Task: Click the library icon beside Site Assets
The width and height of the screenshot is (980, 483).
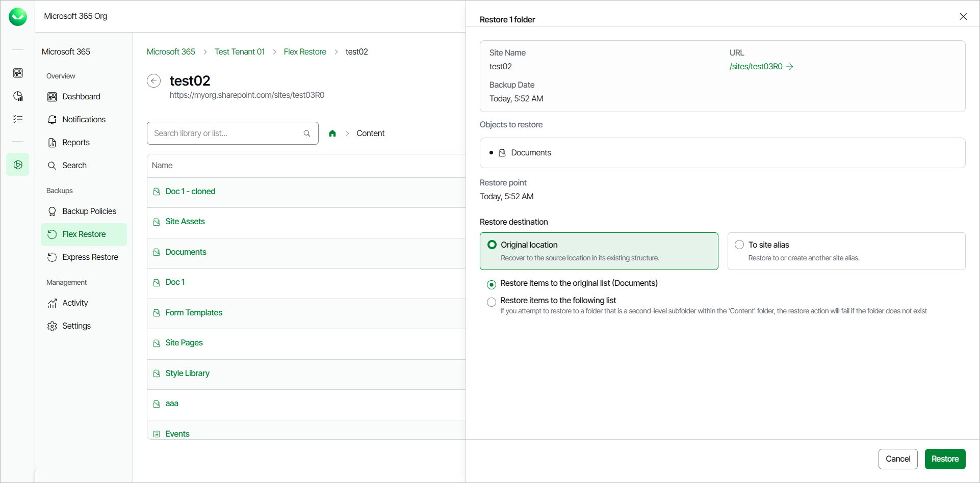Action: tap(157, 222)
